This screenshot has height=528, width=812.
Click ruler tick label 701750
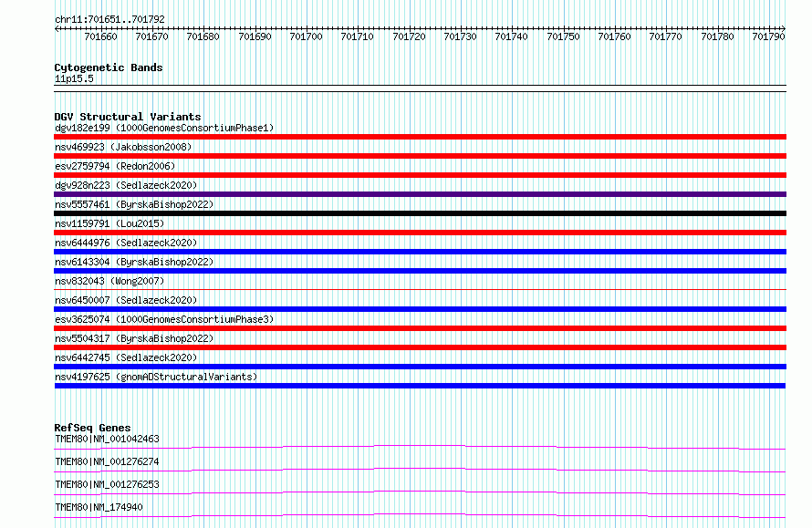(564, 36)
